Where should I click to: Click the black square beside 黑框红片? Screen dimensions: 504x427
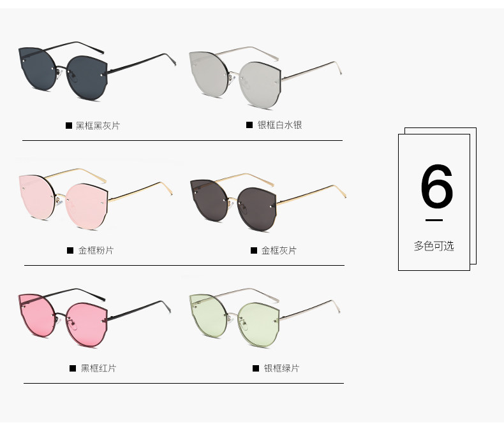coord(73,368)
